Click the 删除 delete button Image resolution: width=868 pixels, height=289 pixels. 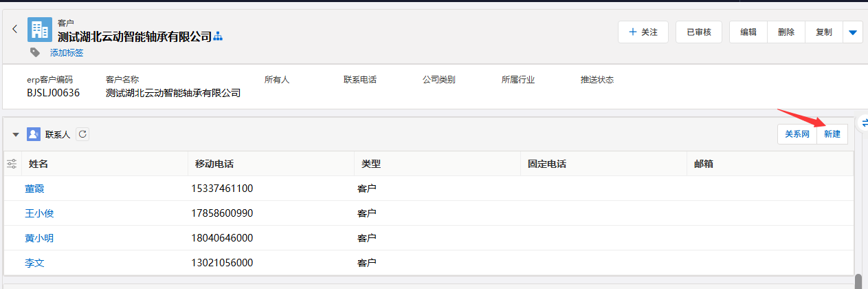786,32
